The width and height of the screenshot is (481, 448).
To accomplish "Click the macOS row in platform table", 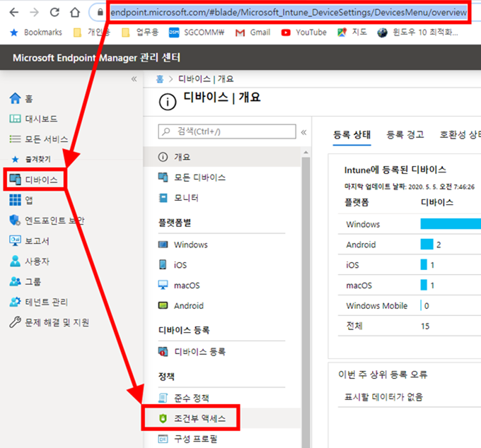I will coord(410,285).
